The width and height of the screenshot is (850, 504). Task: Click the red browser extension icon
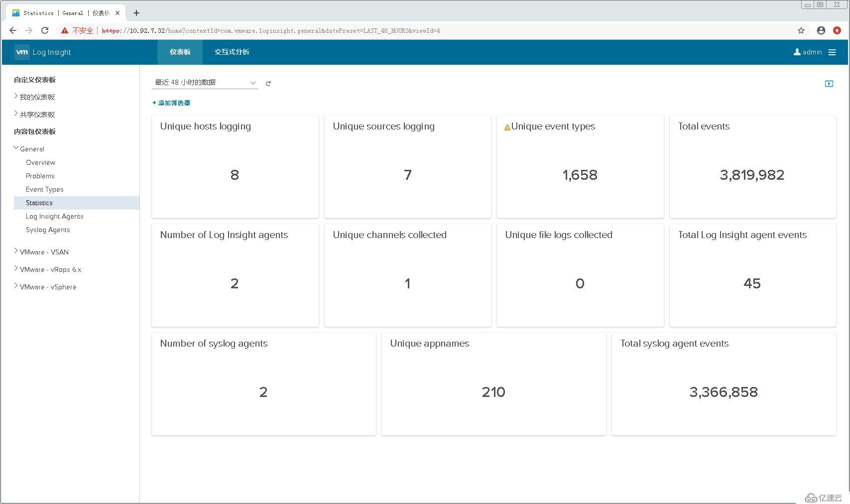pos(837,30)
